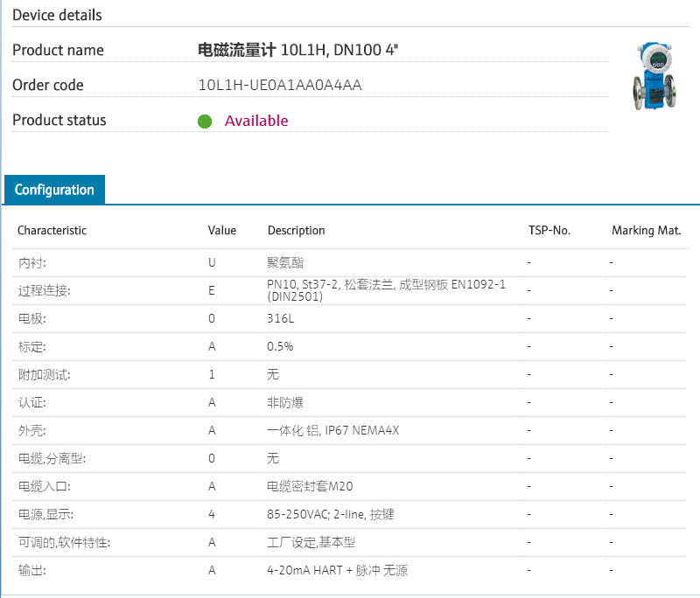Screen dimensions: 700x598
Task: Click the Description column header
Action: (x=296, y=231)
